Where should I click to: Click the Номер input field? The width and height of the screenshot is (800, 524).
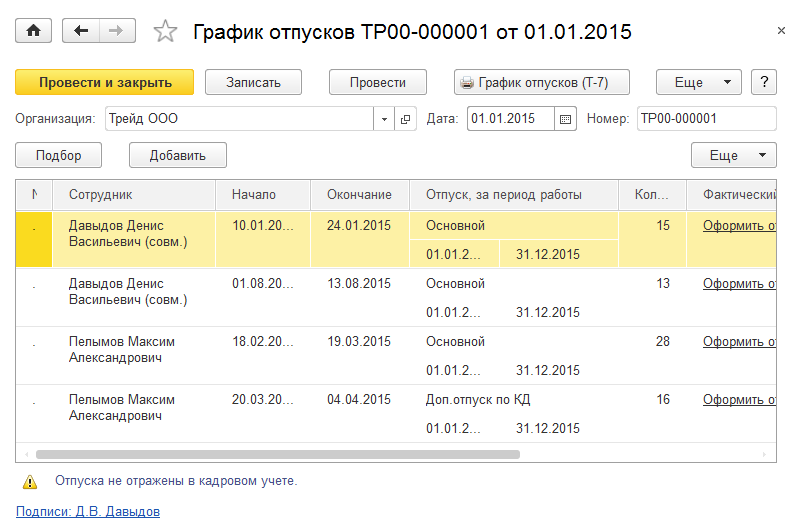[x=705, y=119]
